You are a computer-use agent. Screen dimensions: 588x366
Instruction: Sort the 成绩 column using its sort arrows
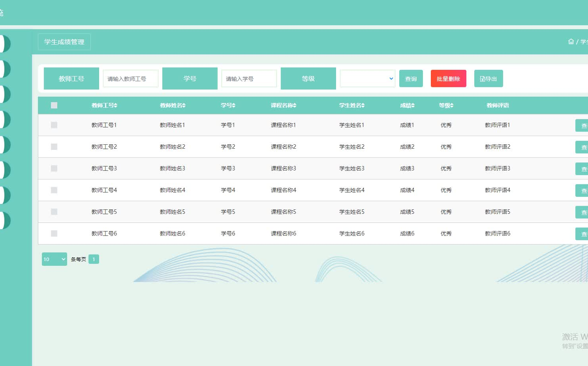coord(414,105)
